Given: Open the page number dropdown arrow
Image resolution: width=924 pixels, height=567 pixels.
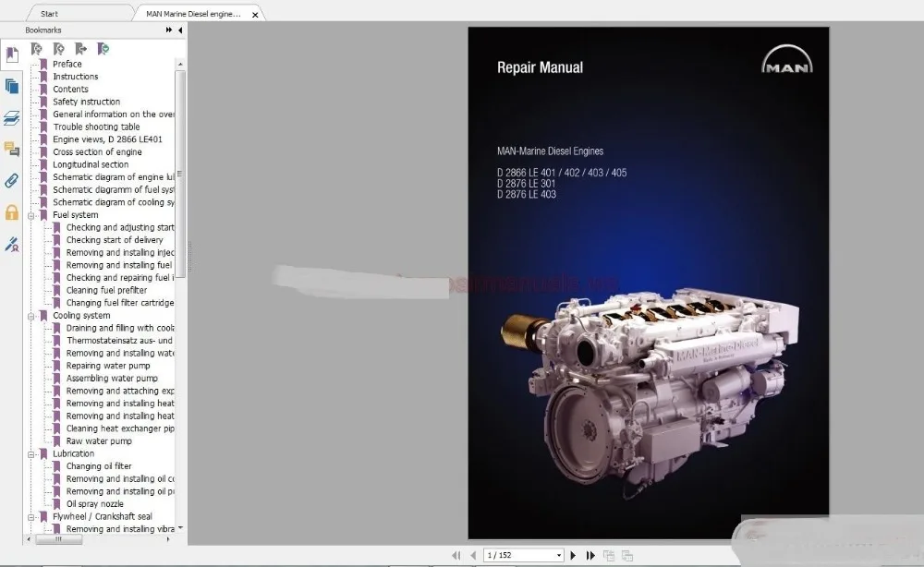Looking at the screenshot, I should (558, 555).
